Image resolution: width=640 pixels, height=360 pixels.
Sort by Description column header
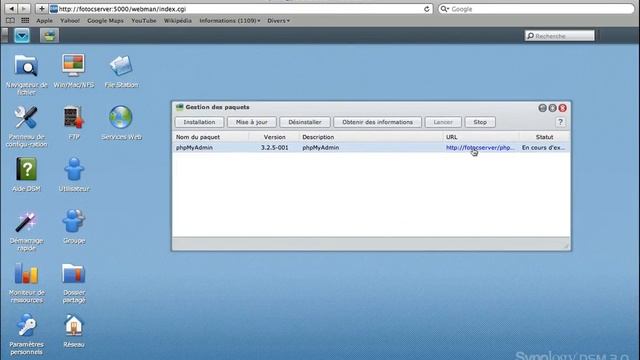point(371,137)
